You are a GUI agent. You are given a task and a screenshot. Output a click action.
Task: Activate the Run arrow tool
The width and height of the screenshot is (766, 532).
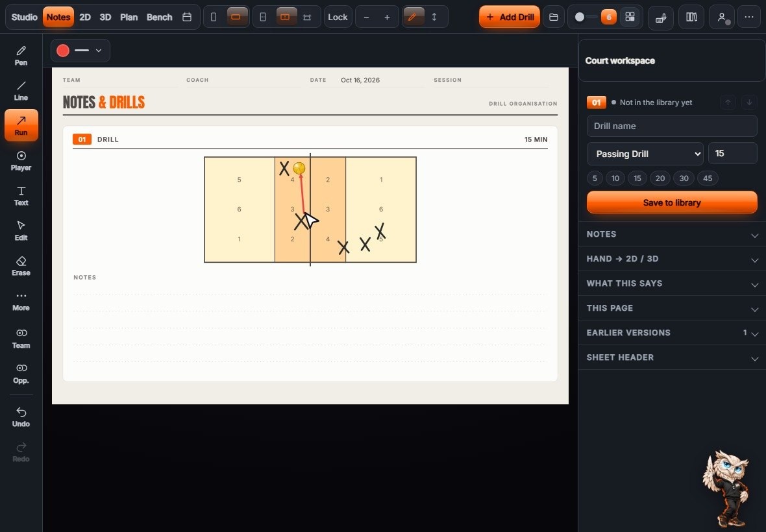tap(21, 125)
